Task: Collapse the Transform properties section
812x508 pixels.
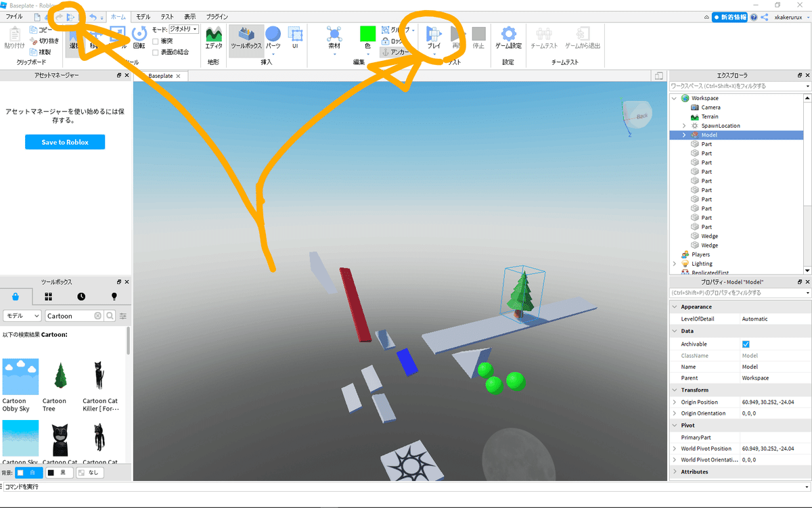Action: point(674,390)
